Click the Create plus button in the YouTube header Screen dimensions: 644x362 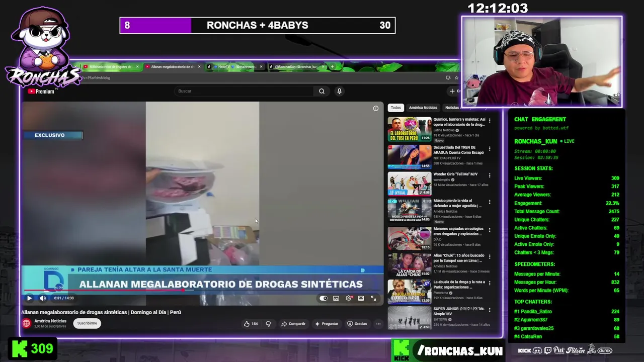(454, 91)
